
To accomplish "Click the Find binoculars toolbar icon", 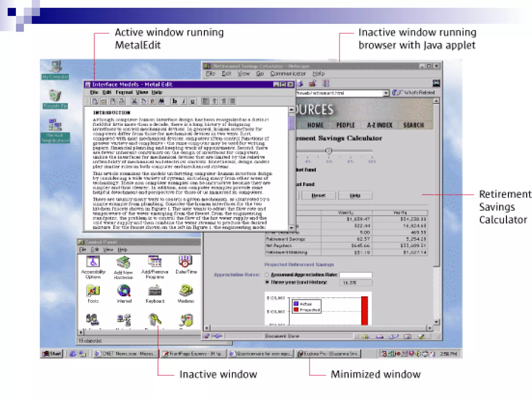I will 161,101.
